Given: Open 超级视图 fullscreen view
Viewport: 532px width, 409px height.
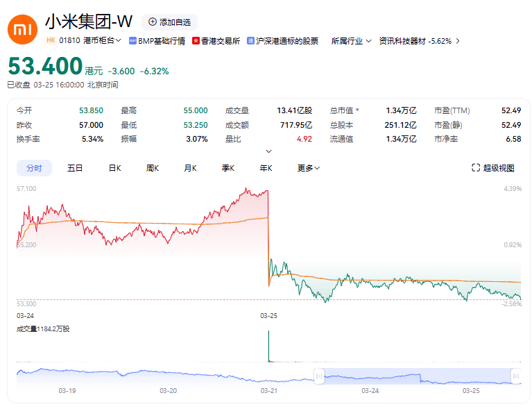Looking at the screenshot, I should click(493, 167).
